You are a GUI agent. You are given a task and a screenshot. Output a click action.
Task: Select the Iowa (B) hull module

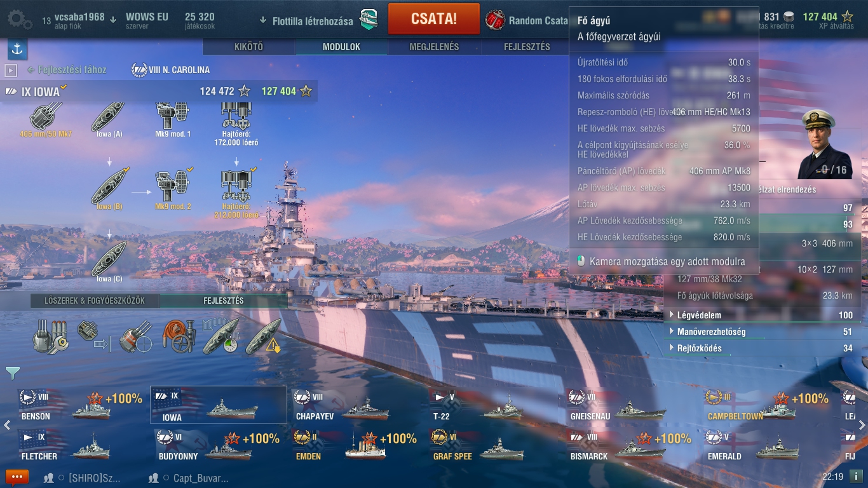point(109,189)
